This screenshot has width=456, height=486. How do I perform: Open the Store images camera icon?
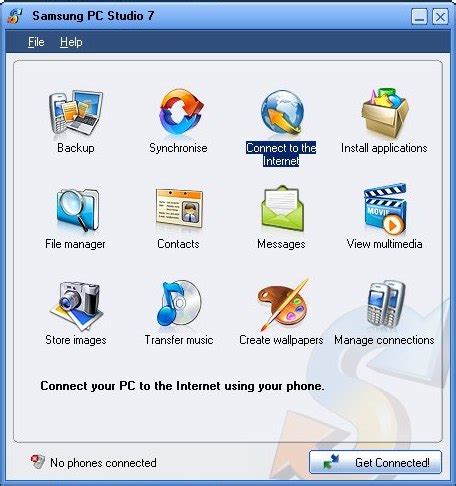pyautogui.click(x=77, y=305)
